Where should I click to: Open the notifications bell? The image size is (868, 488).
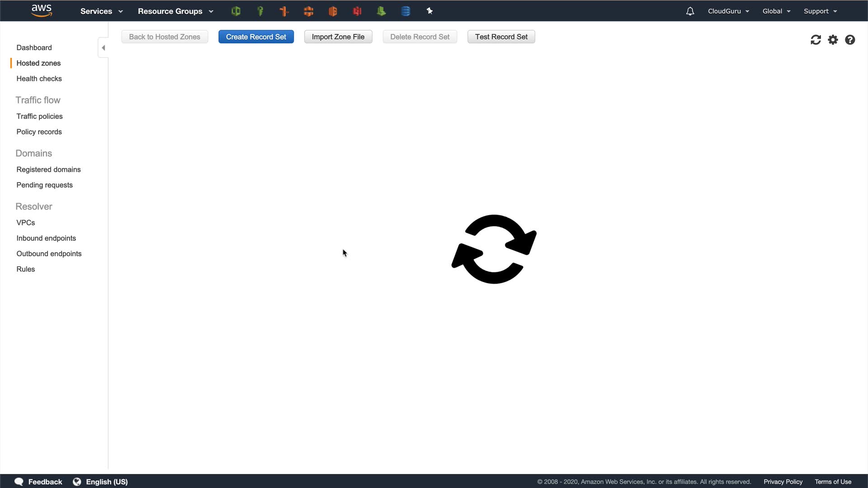[690, 11]
